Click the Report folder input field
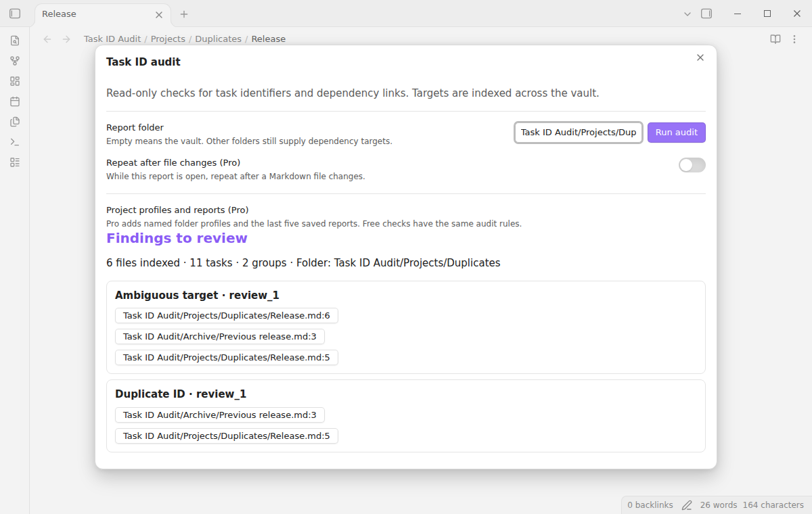The image size is (812, 514). 579,133
